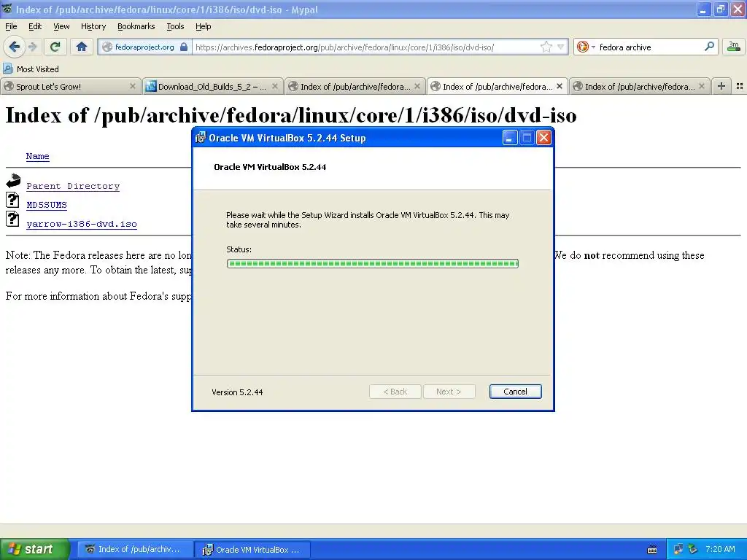Run search with the magnifier icon
747x560 pixels.
click(709, 47)
